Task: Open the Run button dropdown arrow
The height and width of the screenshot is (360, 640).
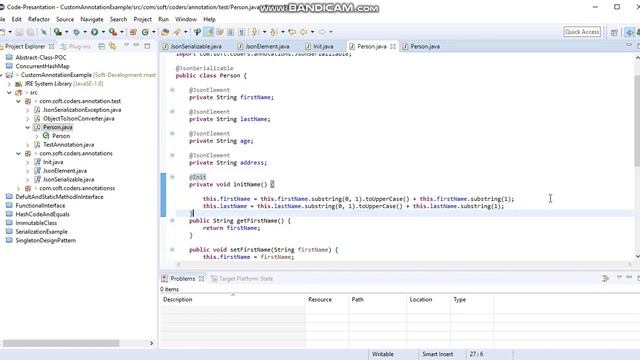Action: (x=103, y=32)
